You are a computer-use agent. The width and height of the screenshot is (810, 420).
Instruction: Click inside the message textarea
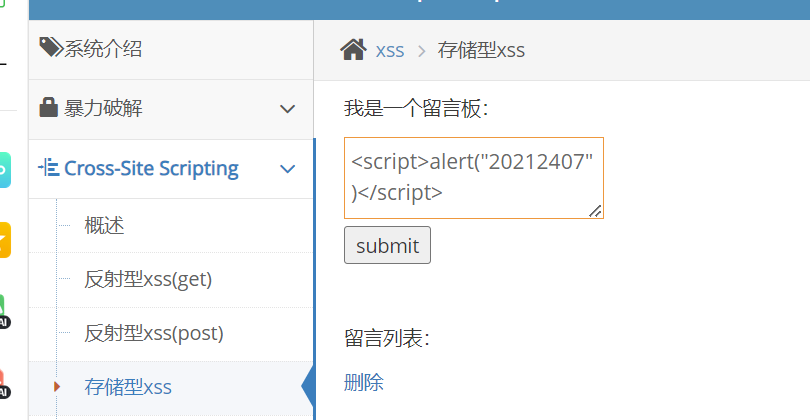pyautogui.click(x=473, y=177)
